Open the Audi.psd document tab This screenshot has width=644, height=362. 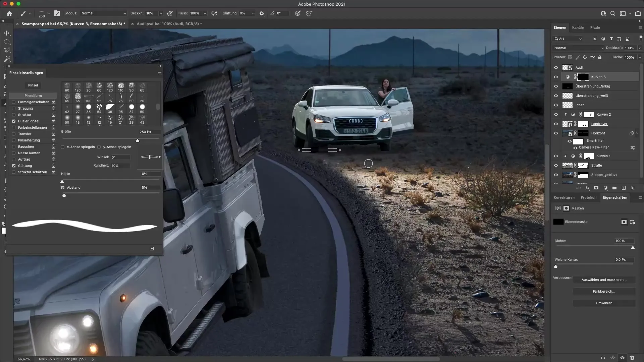click(169, 24)
